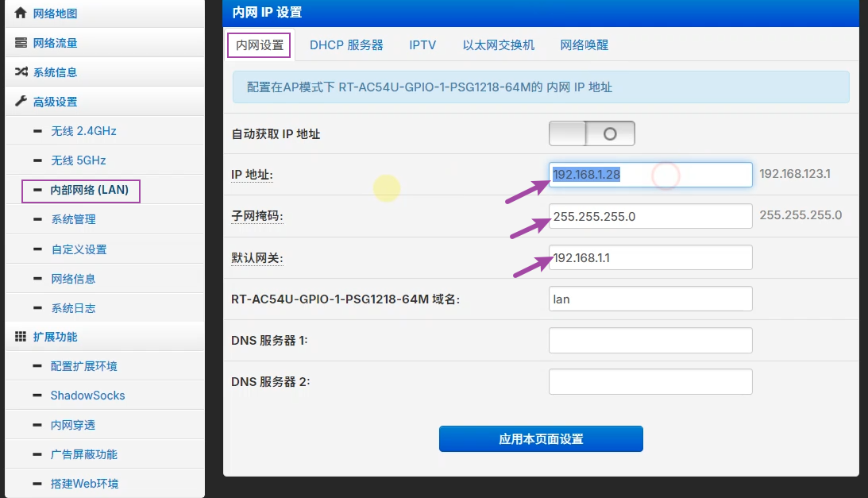Toggle the 自动获取 IP 地址 switch

coord(592,133)
